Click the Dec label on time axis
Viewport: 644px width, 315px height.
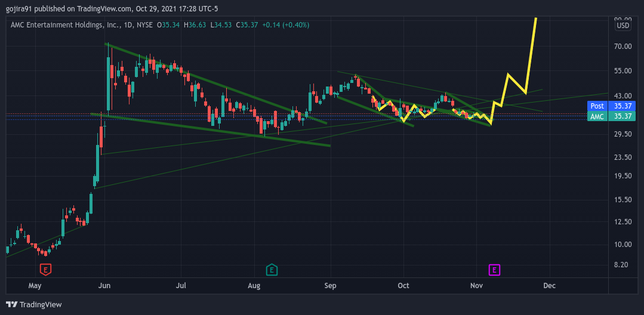550,285
